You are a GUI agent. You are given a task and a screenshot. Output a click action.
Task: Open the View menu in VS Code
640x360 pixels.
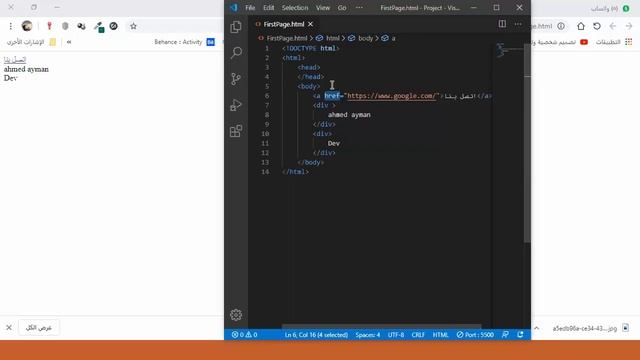point(323,8)
